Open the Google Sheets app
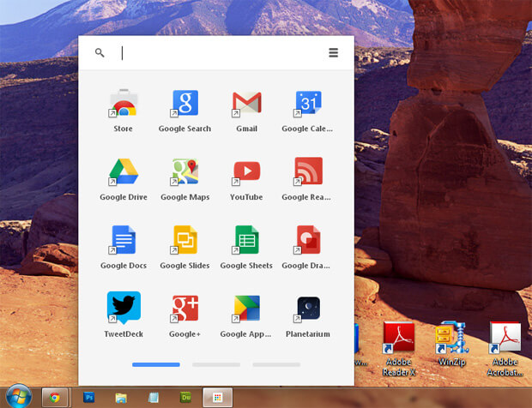Image resolution: width=532 pixels, height=408 pixels. pos(246,240)
